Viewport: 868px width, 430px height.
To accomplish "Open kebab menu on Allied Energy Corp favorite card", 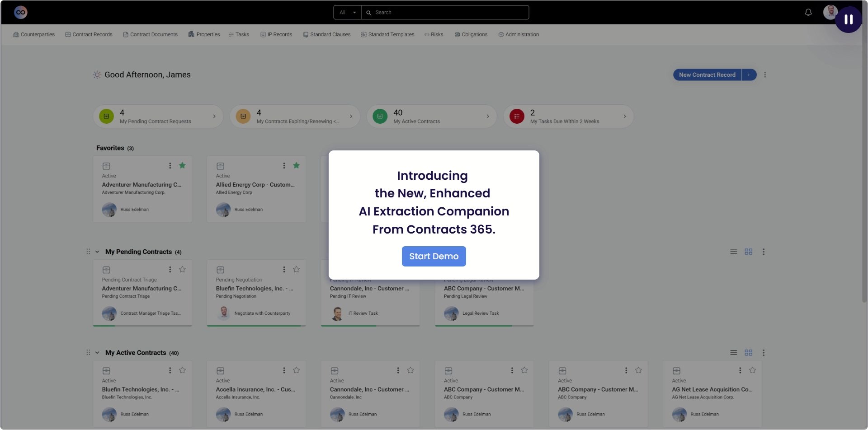I will point(284,166).
